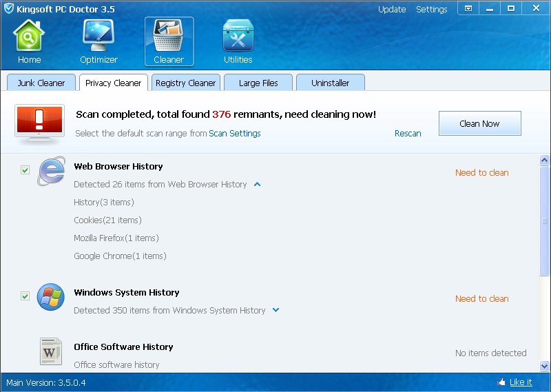Image resolution: width=551 pixels, height=392 pixels.
Task: Click Detected 26 items from Web Browser History
Action: click(160, 184)
